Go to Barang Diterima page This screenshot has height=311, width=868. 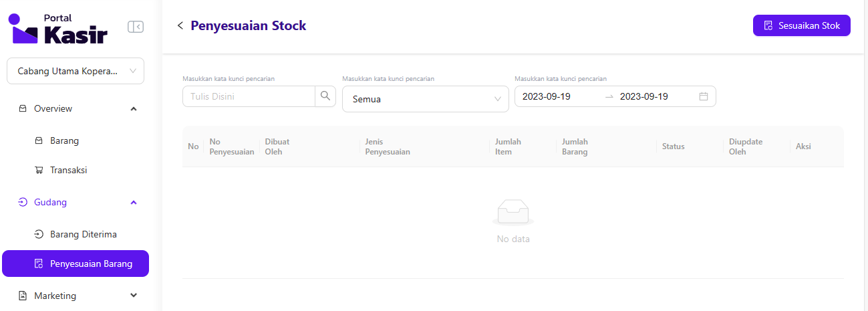(x=83, y=234)
